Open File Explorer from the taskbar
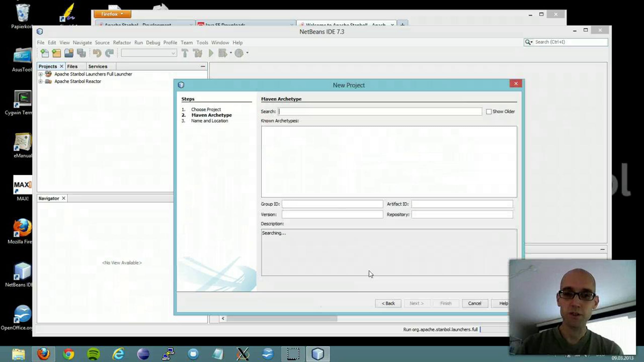 pyautogui.click(x=19, y=354)
